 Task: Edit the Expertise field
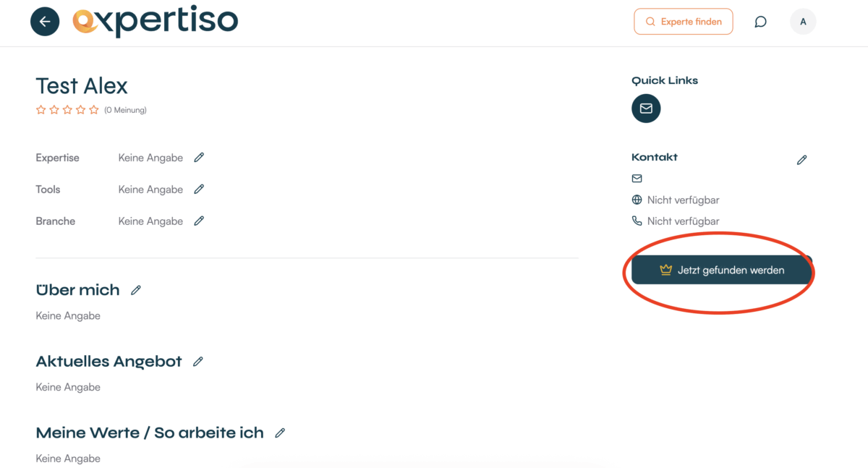tap(199, 157)
